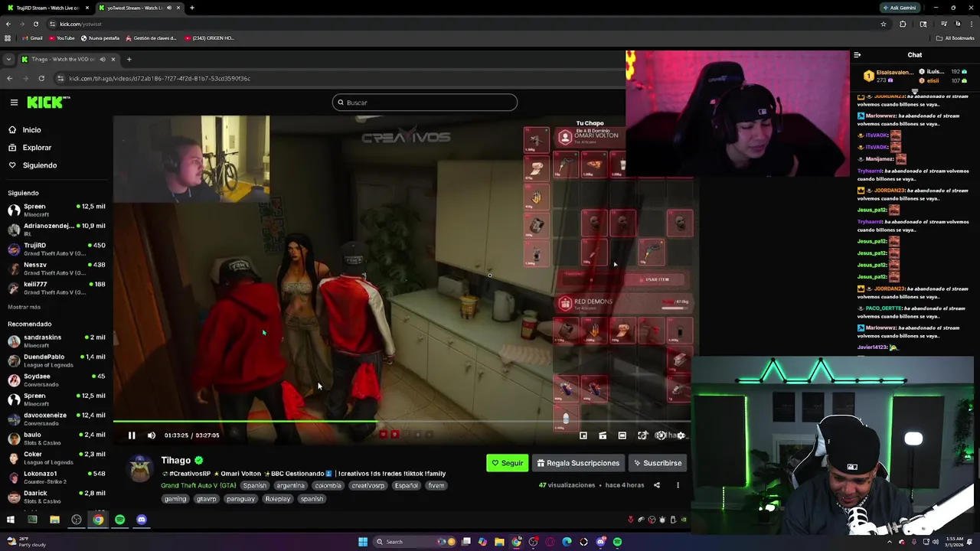Open new tab in outer browser
This screenshot has width=980, height=551.
191,8
